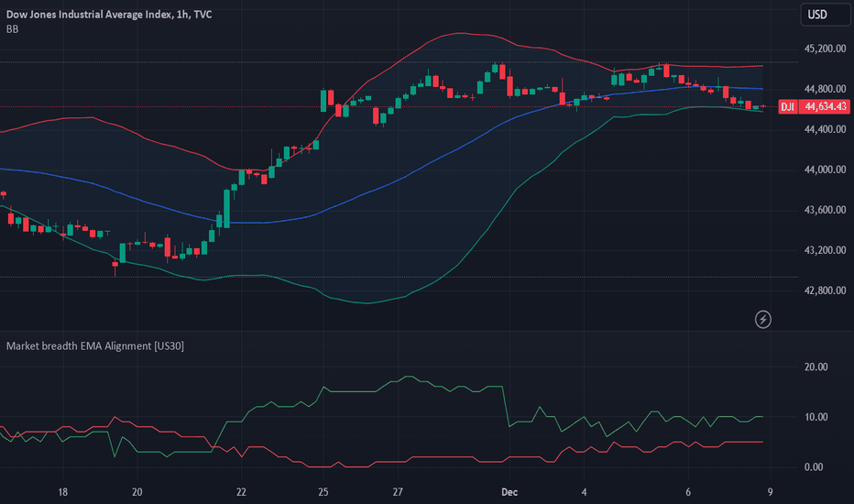Click the 44,800.00 price axis label

pyautogui.click(x=825, y=89)
